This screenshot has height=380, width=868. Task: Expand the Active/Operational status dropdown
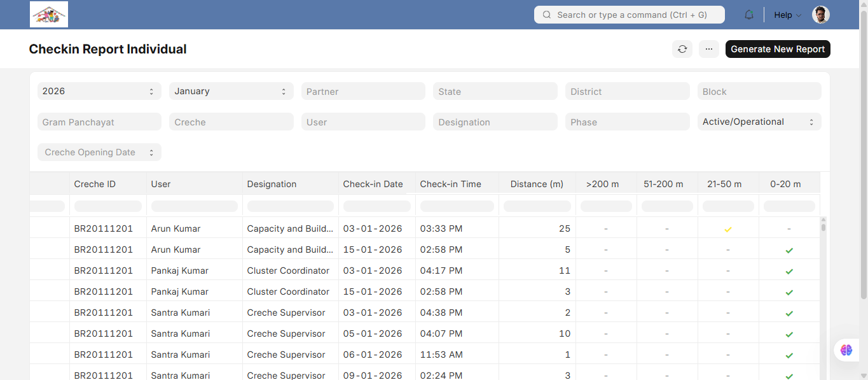pos(759,122)
